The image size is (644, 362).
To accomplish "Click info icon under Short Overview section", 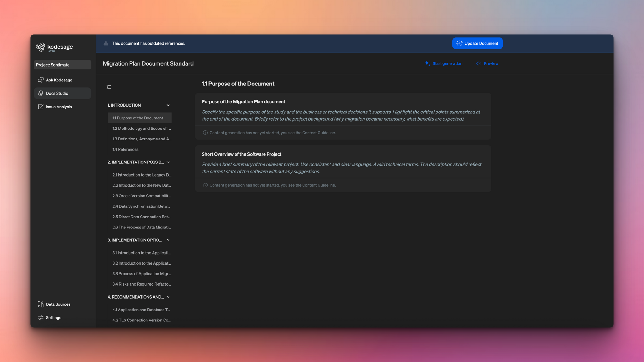I will click(x=205, y=185).
